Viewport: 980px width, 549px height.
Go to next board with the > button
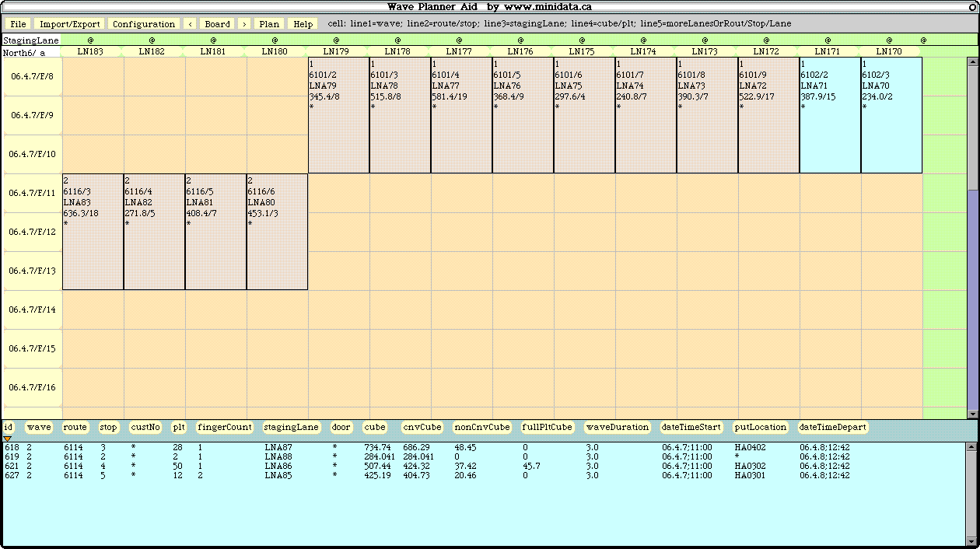click(244, 24)
